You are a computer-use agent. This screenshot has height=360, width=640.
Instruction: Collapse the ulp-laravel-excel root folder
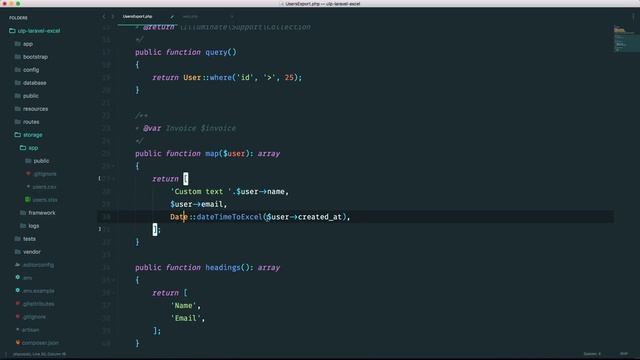tap(34, 31)
